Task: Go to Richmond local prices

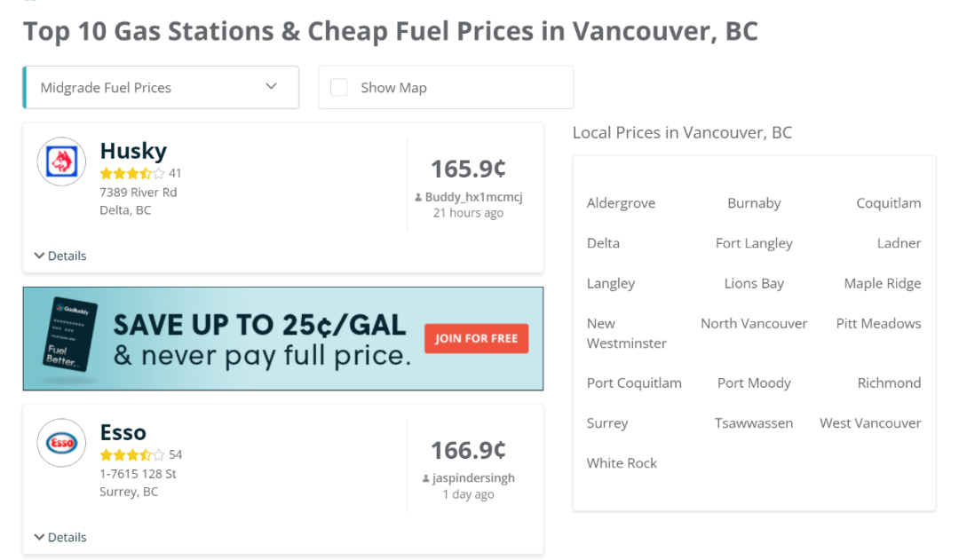Action: click(889, 383)
